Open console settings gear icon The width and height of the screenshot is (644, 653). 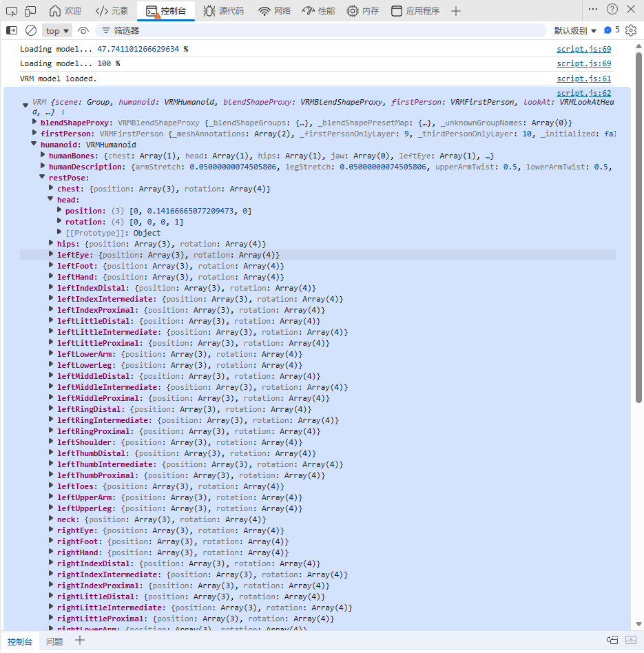coord(631,30)
